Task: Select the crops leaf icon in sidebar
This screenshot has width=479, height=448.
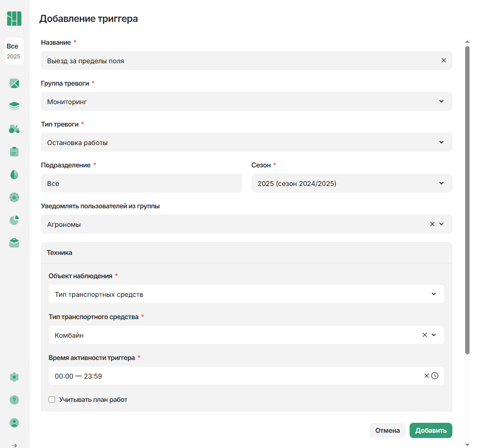Action: (x=14, y=175)
